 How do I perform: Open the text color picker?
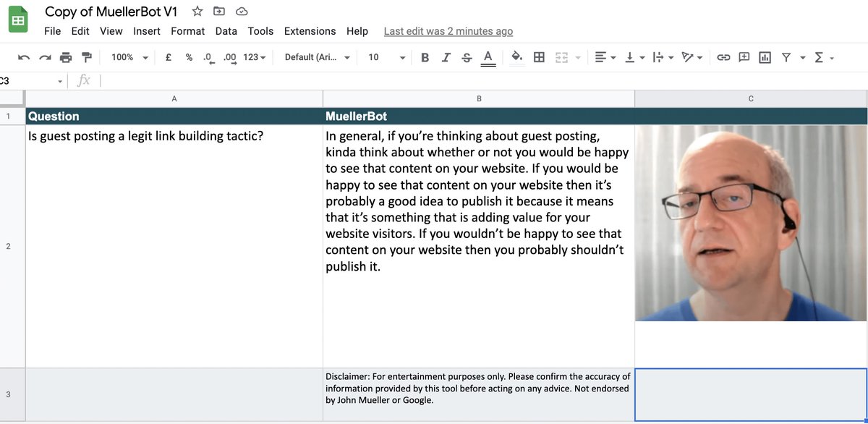click(488, 58)
